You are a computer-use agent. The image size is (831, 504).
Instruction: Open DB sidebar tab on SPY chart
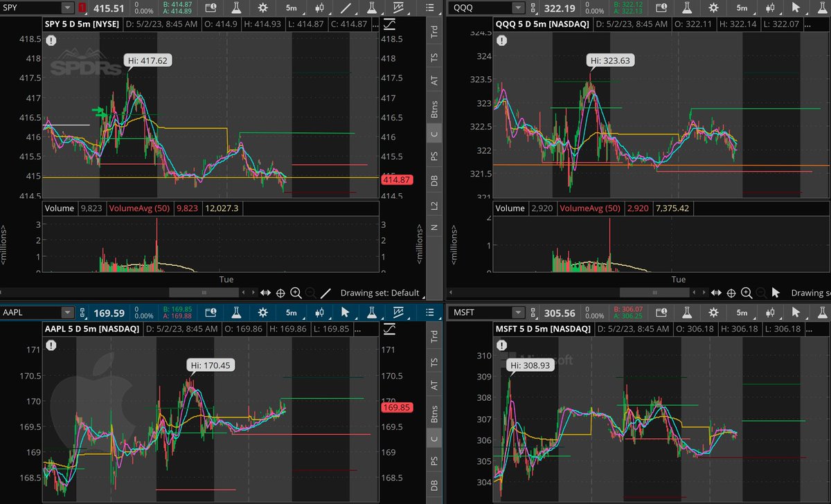(x=434, y=181)
